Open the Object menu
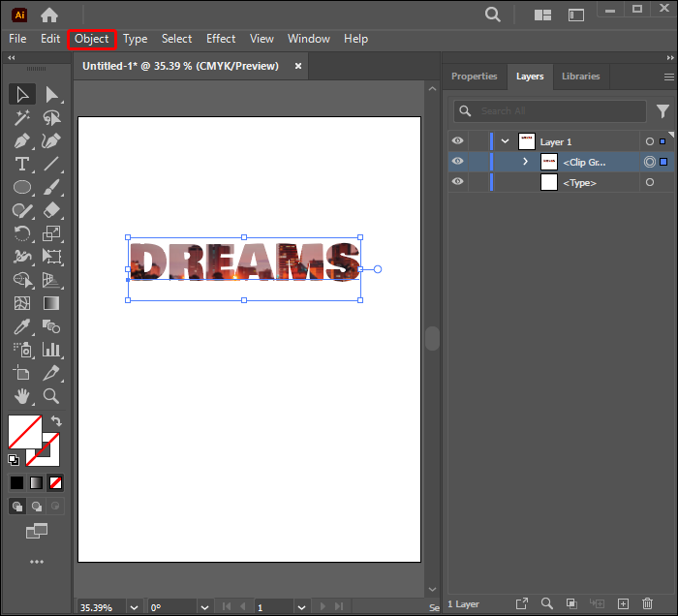This screenshot has height=616, width=678. coord(92,39)
